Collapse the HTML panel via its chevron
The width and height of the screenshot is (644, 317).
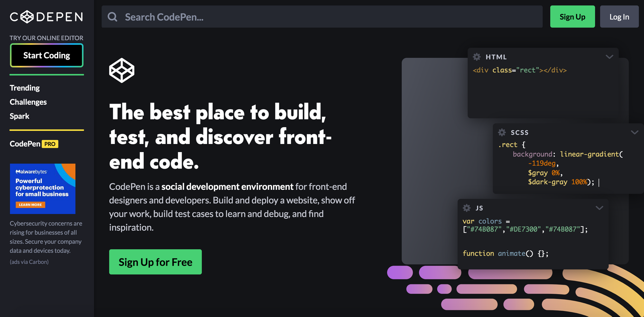coord(609,57)
